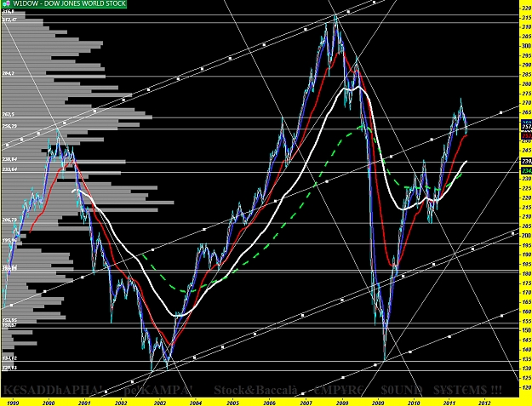This screenshot has height=406, width=532.
Task: Select the 120 price axis label
Action: pyautogui.click(x=527, y=387)
